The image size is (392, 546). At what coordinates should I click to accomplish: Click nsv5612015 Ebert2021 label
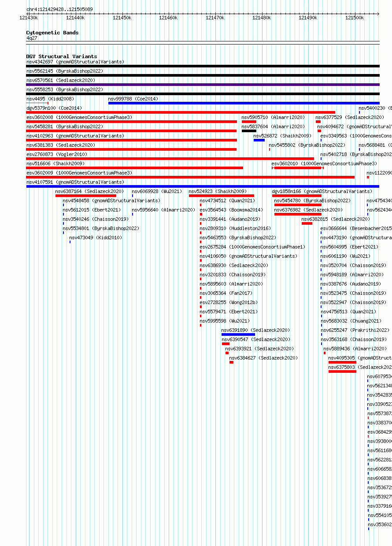coord(92,210)
